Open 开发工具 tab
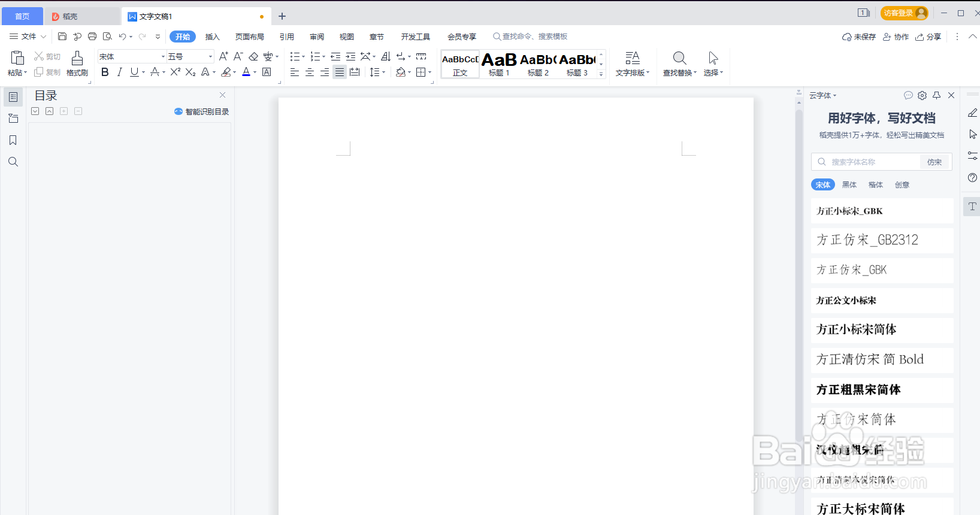 tap(416, 37)
